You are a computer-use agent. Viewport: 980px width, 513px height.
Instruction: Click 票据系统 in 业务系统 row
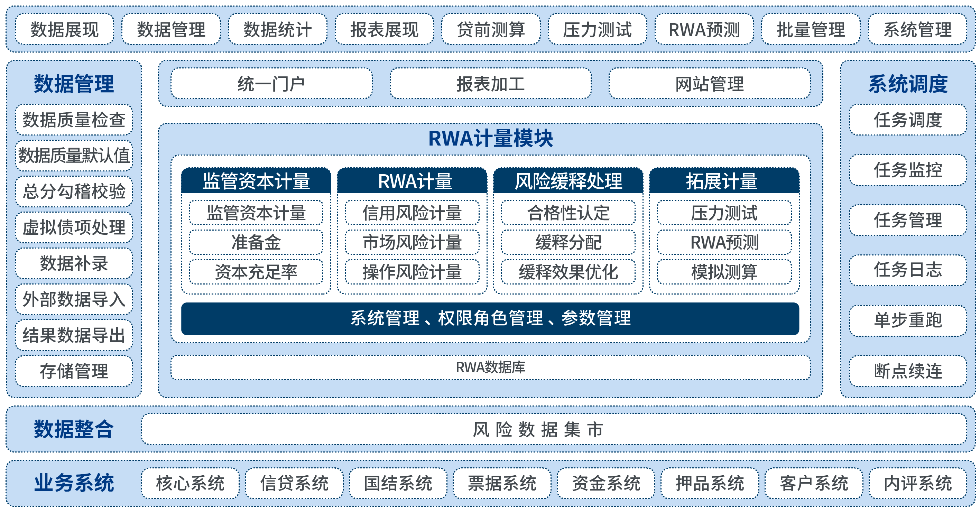click(x=502, y=483)
